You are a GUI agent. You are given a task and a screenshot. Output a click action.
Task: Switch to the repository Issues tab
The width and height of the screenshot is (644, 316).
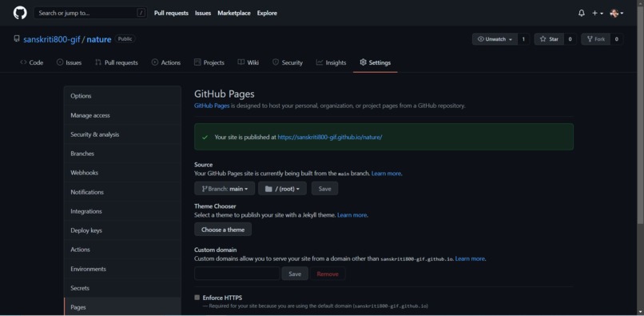[69, 62]
